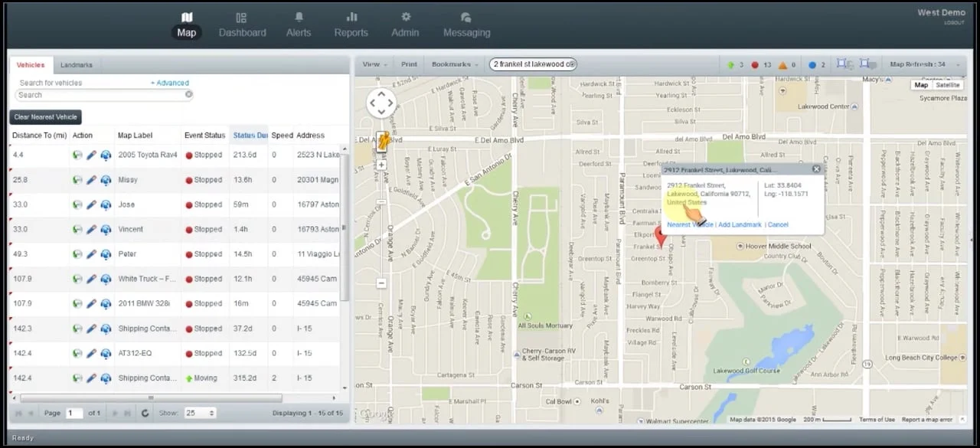
Task: Open the Alerts section
Action: (x=299, y=25)
